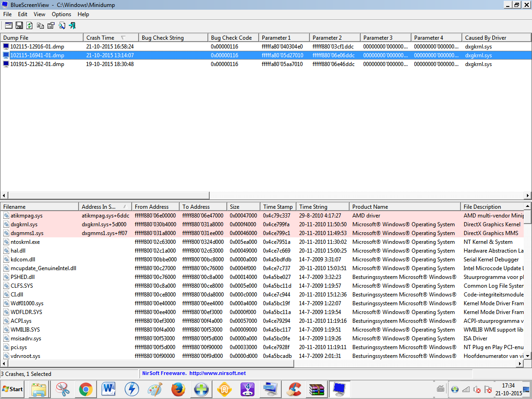Select the Wdf01000.sys driver row
The height and width of the screenshot is (399, 532).
tap(262, 303)
